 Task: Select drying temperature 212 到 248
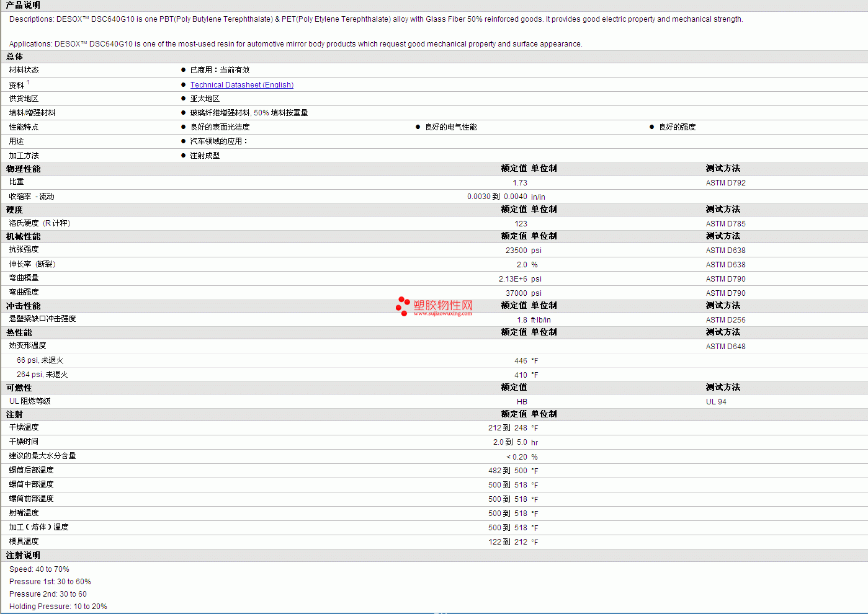[508, 428]
